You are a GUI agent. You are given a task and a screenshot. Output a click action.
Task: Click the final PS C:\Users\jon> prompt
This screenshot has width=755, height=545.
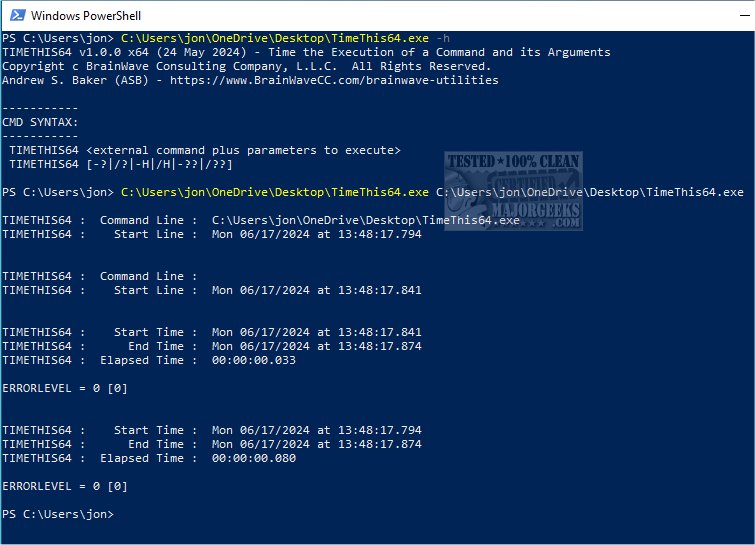(x=58, y=514)
